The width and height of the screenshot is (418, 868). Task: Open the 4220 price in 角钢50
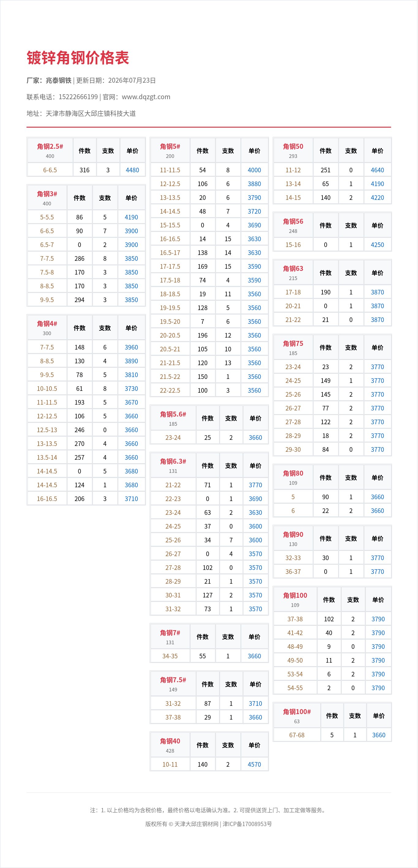click(378, 197)
